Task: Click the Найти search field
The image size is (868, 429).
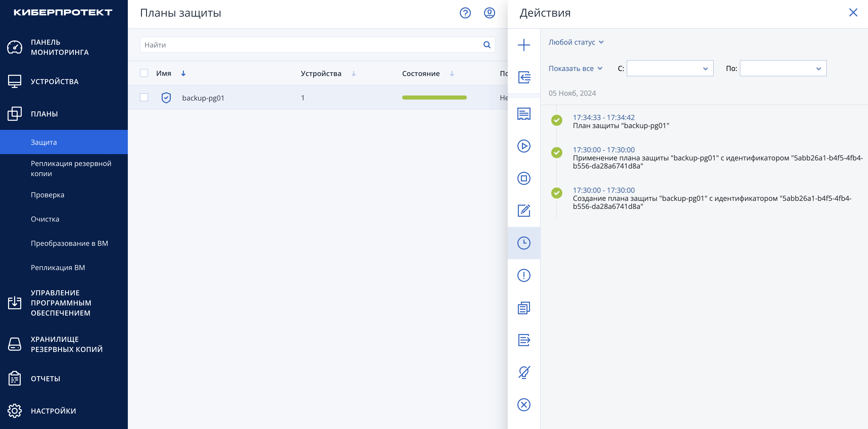Action: [x=317, y=45]
